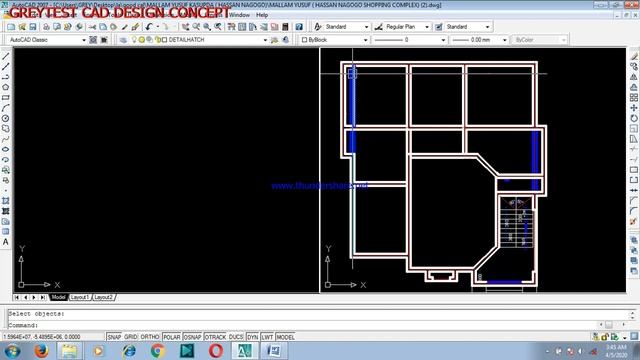Click the Plot (print) icon
Image resolution: width=640 pixels, height=360 pixels.
[x=46, y=27]
